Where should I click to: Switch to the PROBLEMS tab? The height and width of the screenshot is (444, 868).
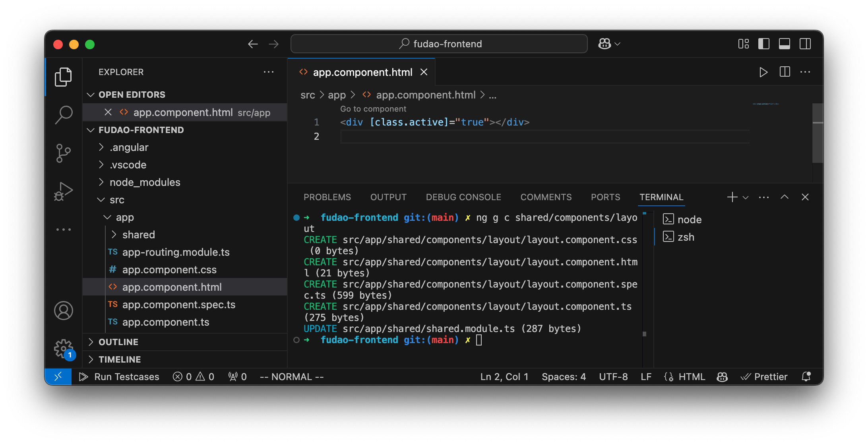click(327, 197)
